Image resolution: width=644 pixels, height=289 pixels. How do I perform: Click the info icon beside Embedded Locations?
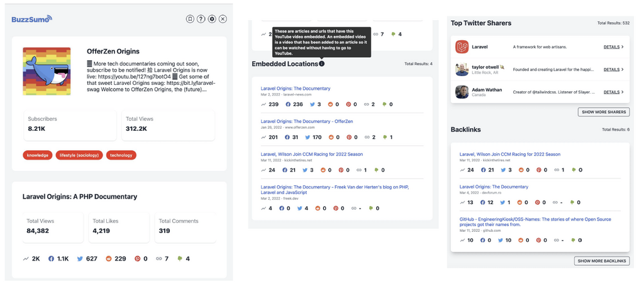point(322,64)
